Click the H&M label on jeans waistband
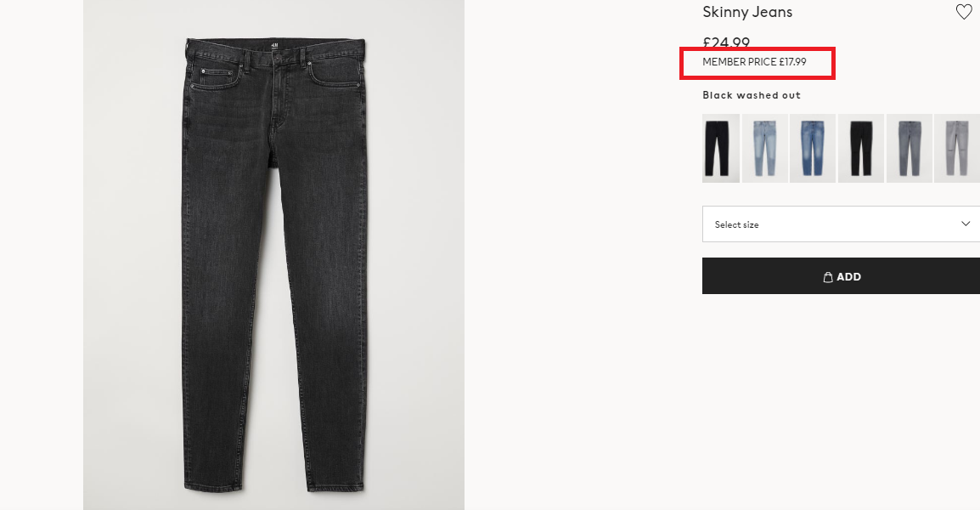 (x=273, y=46)
